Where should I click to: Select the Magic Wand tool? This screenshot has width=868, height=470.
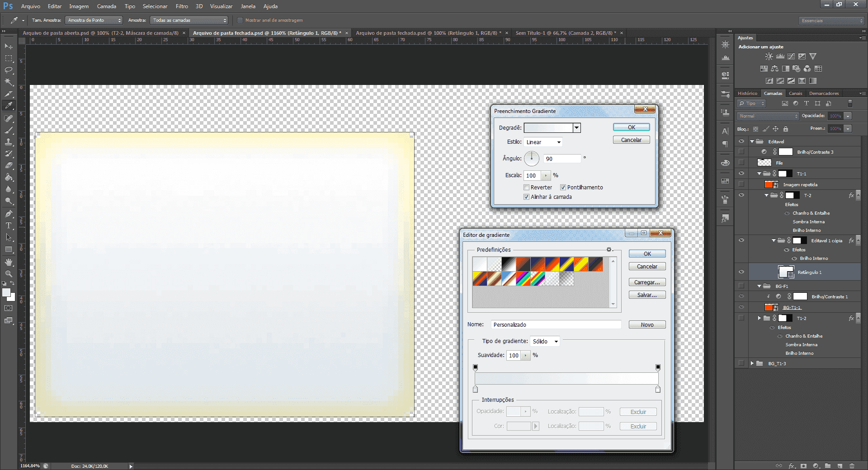click(x=9, y=82)
